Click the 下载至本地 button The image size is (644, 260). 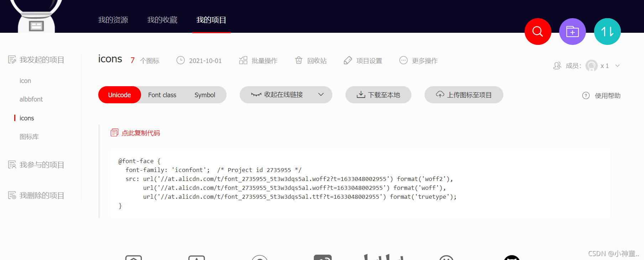coord(378,95)
